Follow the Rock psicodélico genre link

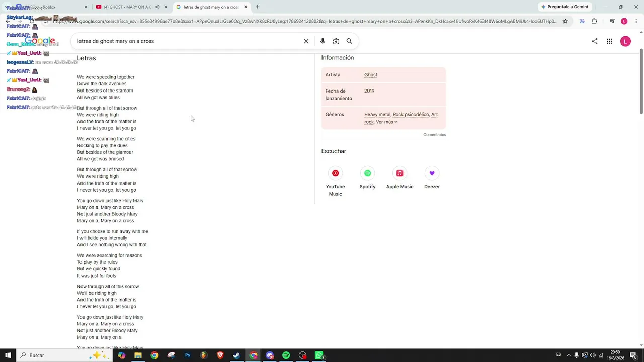click(411, 115)
